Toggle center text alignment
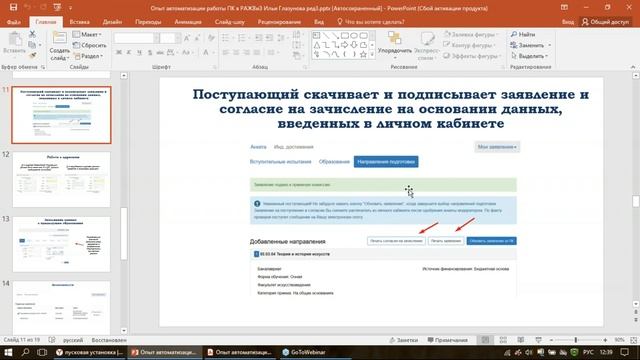 (x=236, y=52)
